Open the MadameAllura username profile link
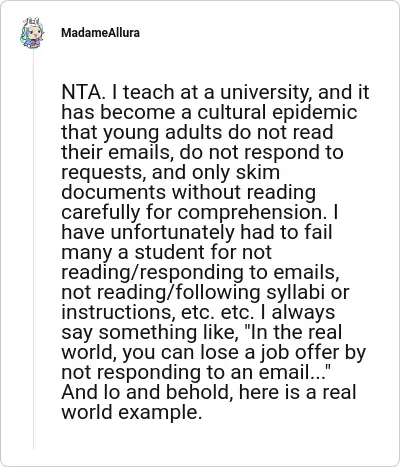The image size is (400, 467). click(100, 33)
